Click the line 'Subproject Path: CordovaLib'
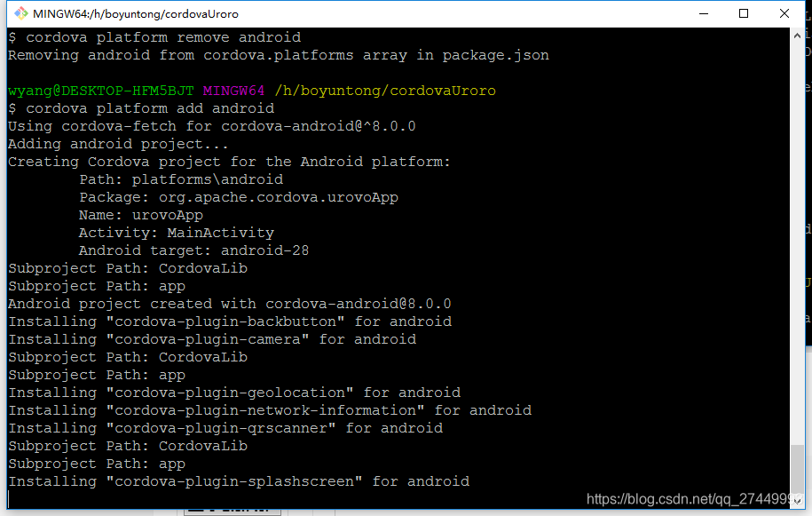The image size is (812, 516). click(x=127, y=267)
